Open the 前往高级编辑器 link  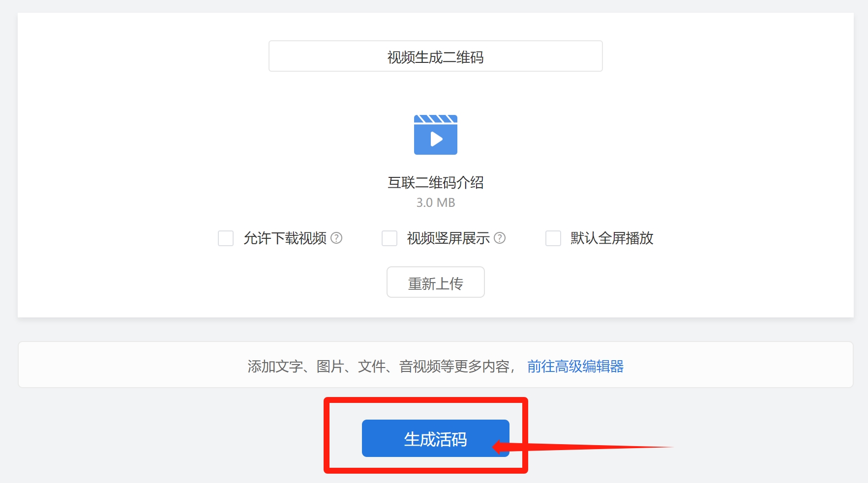pyautogui.click(x=575, y=366)
